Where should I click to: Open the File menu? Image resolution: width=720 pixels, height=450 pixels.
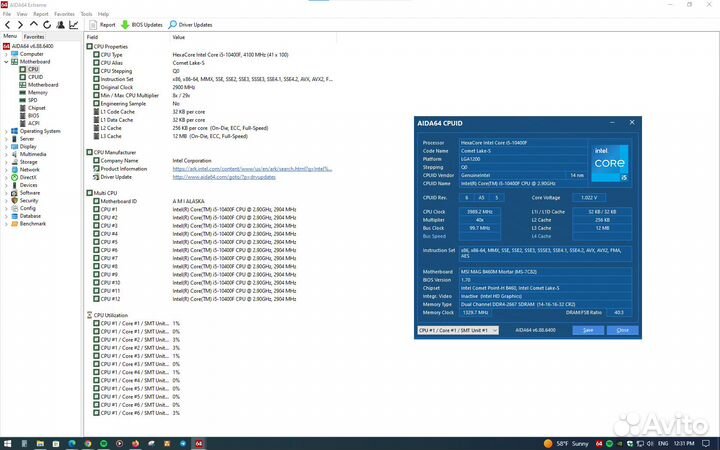(7, 14)
